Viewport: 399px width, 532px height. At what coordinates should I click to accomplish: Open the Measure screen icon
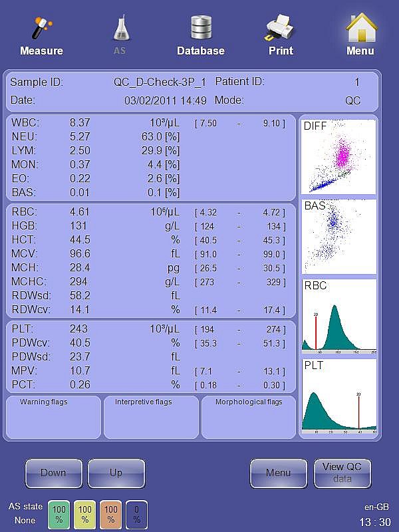(x=41, y=30)
